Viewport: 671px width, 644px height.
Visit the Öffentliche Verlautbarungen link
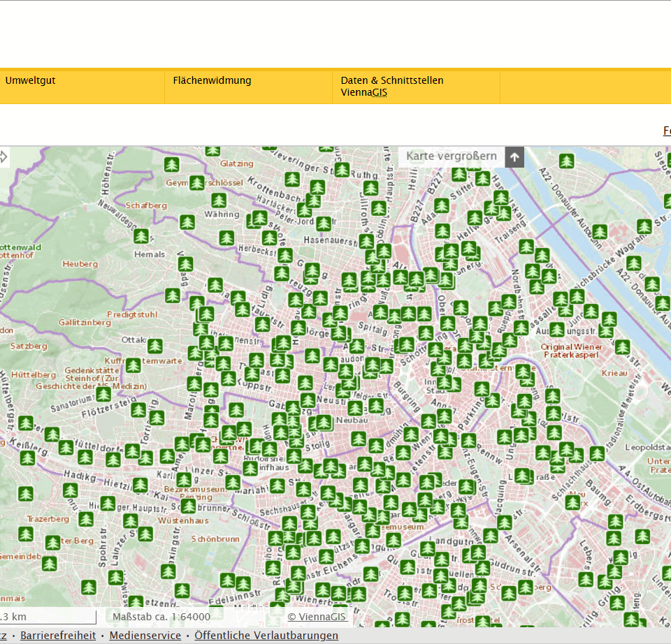click(x=266, y=636)
